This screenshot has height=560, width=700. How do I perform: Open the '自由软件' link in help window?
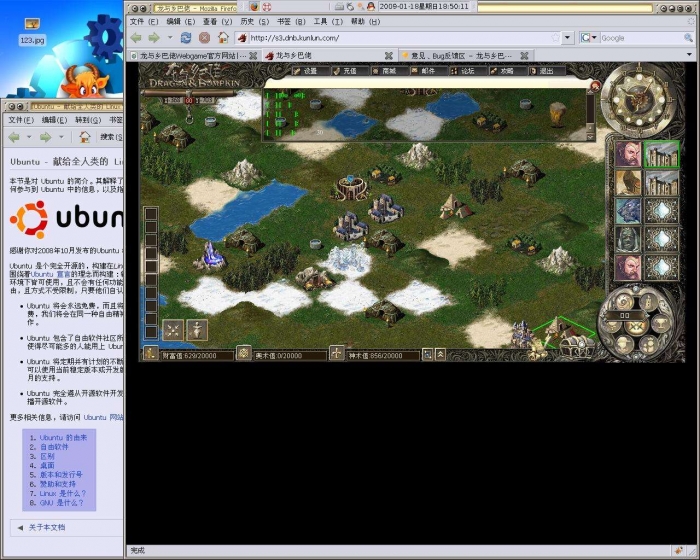(54, 447)
